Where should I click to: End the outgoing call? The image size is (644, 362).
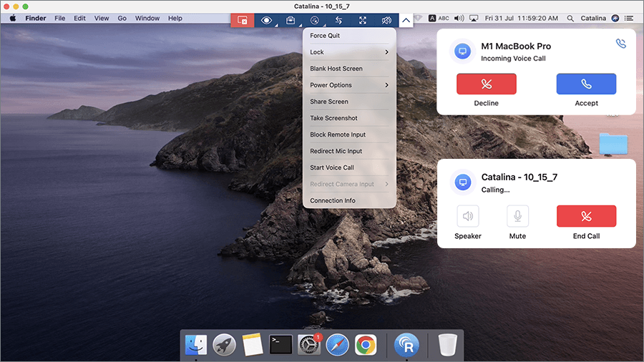point(586,216)
